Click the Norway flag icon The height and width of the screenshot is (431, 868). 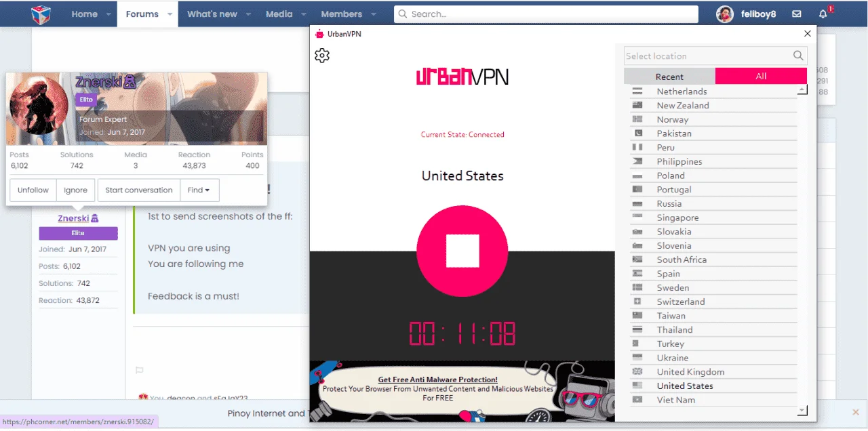click(x=637, y=119)
